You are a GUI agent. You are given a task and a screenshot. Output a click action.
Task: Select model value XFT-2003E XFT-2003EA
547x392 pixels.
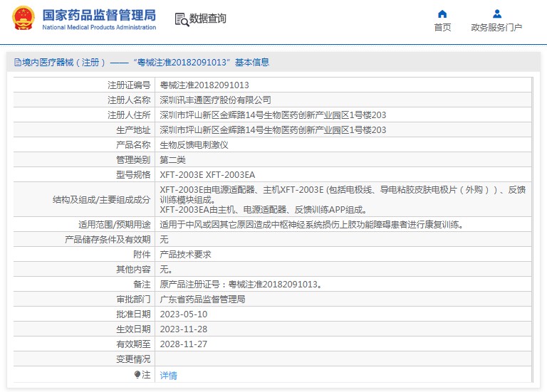click(x=207, y=175)
